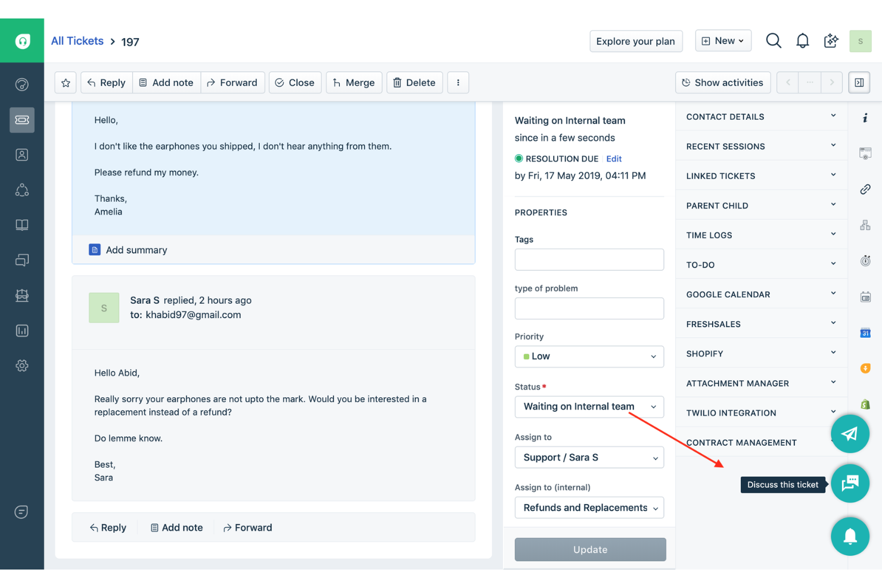Click Add note in the toolbar
This screenshot has width=882, height=588.
pyautogui.click(x=166, y=82)
